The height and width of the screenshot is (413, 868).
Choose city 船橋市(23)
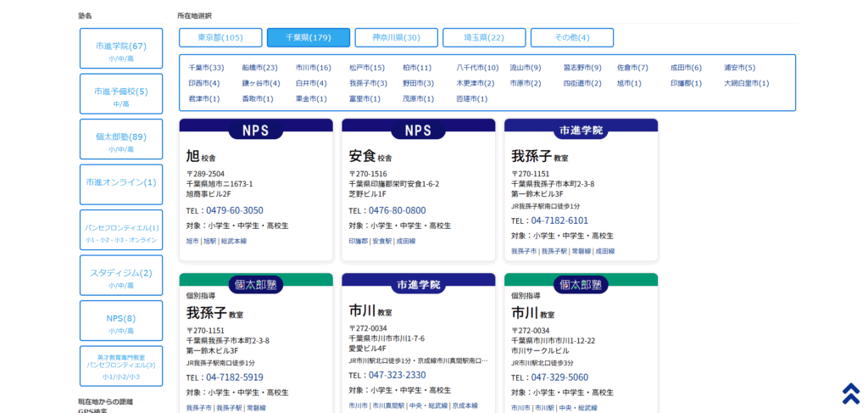pos(259,68)
